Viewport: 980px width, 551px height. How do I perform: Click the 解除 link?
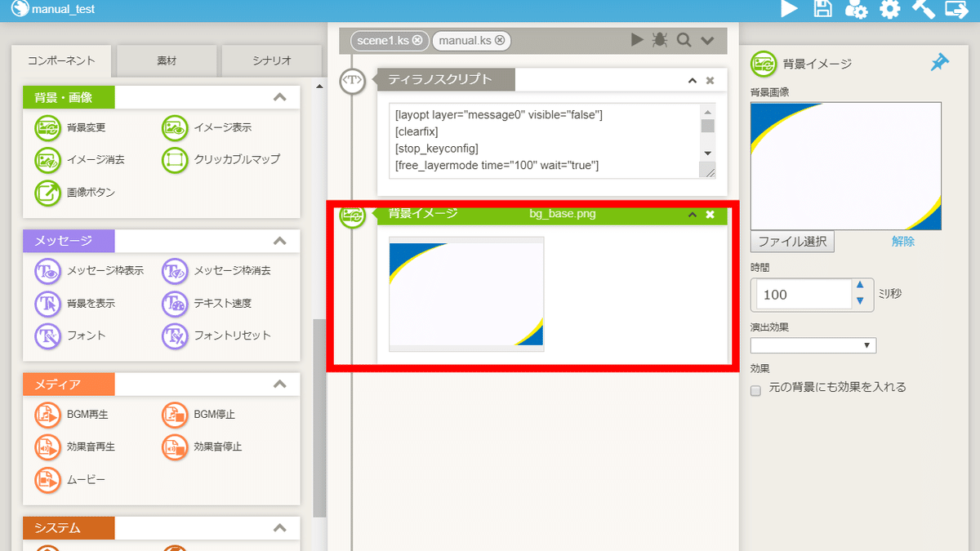click(x=903, y=242)
